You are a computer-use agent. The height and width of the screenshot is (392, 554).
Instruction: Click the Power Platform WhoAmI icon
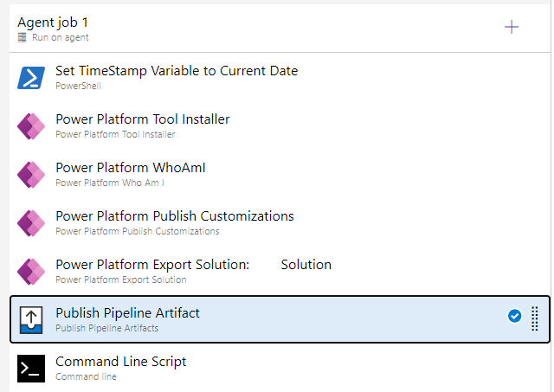tap(31, 175)
